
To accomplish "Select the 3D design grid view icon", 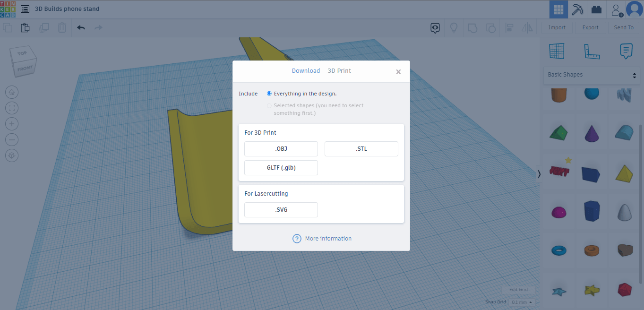I will pyautogui.click(x=558, y=9).
